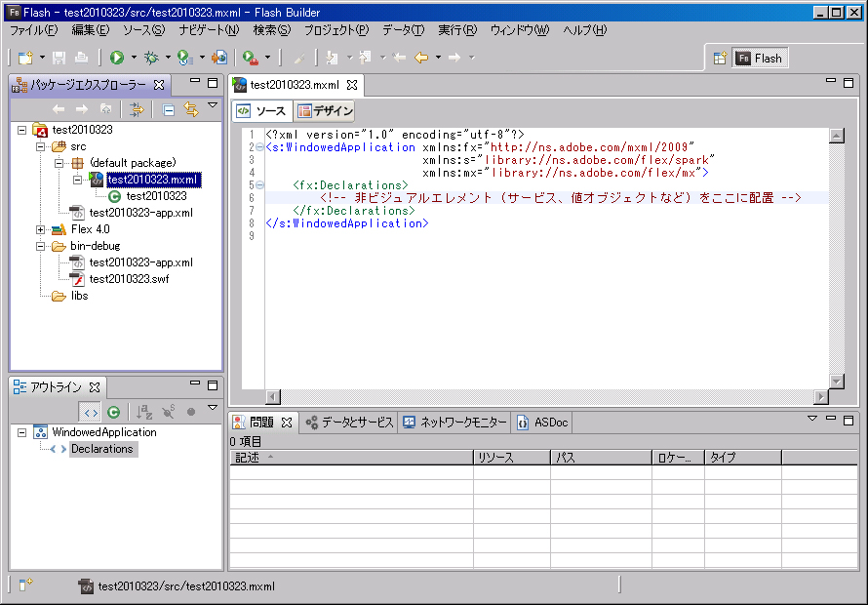868x605 pixels.
Task: Close the Problems (問題) tab
Action: pyautogui.click(x=286, y=423)
